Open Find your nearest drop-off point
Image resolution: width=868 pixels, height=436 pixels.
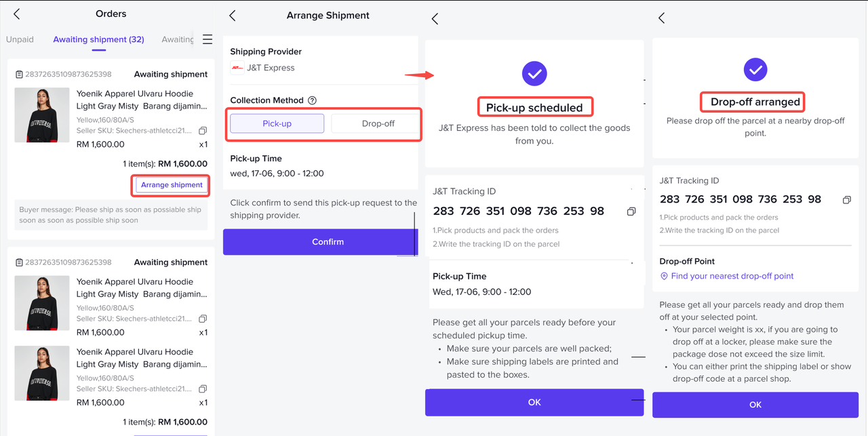(x=732, y=276)
